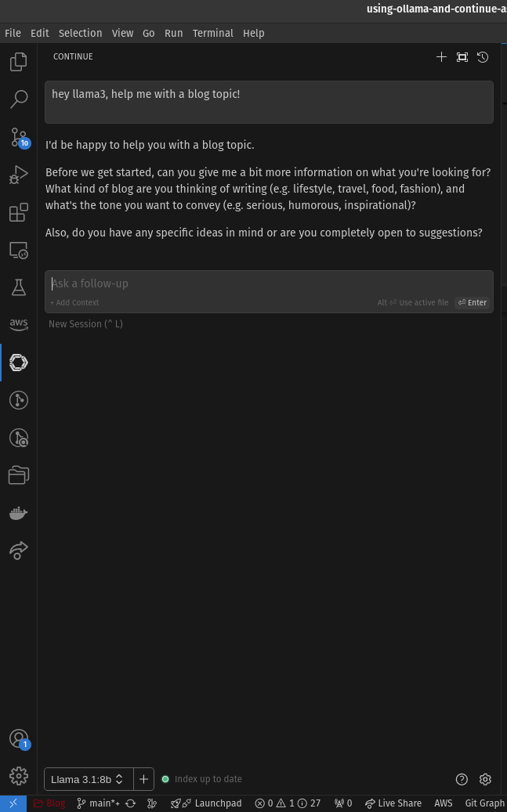This screenshot has height=812, width=507.
Task: Start a new Continue session with the plus icon
Action: coord(441,56)
